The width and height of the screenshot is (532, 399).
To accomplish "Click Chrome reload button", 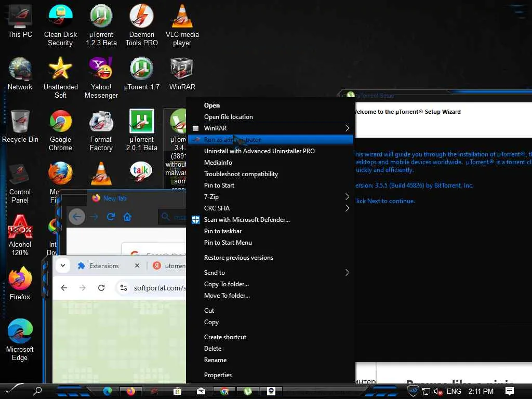I will tap(101, 288).
